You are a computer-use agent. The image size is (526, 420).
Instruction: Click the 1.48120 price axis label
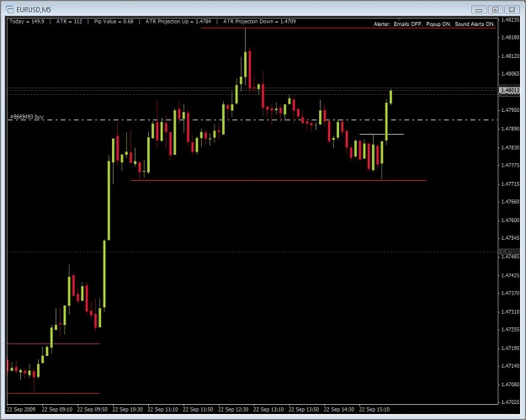click(x=510, y=56)
